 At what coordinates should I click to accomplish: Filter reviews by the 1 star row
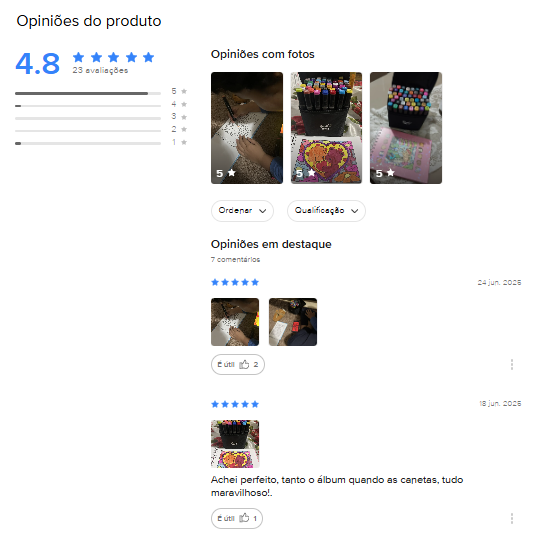(101, 143)
